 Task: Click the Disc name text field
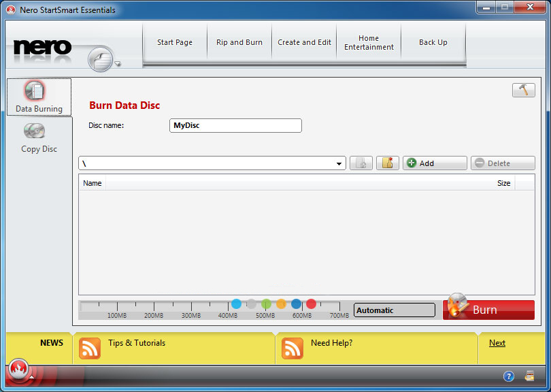(235, 126)
